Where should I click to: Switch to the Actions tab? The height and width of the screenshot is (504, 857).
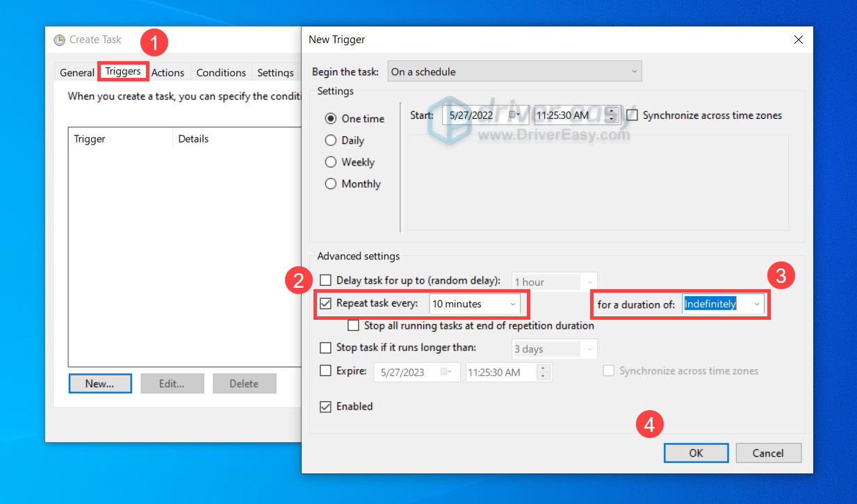(x=168, y=72)
